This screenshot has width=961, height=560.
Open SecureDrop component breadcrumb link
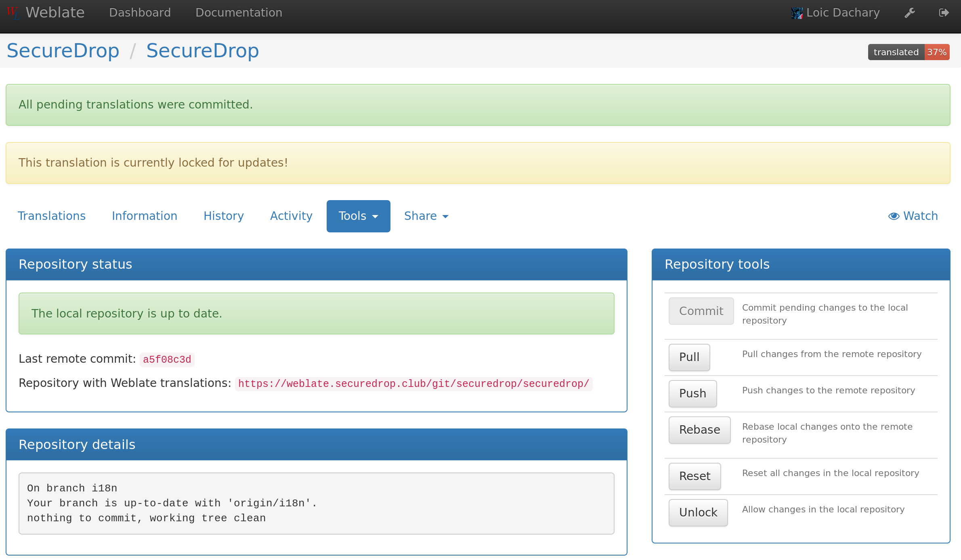[203, 51]
